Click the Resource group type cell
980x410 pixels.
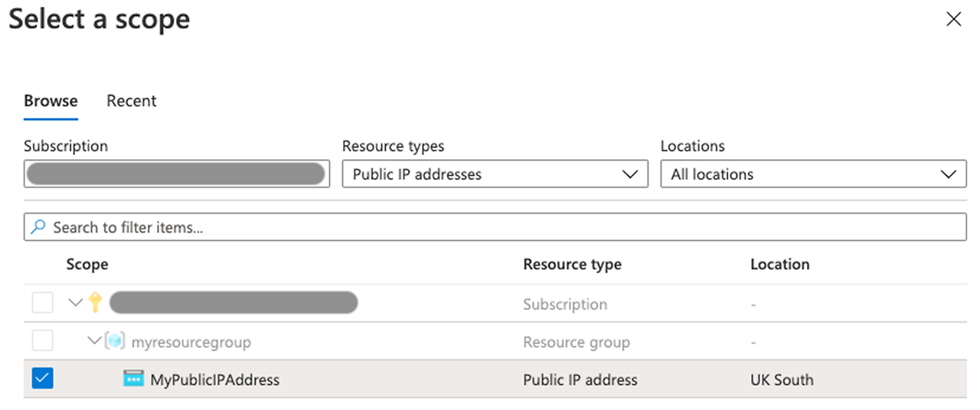577,342
